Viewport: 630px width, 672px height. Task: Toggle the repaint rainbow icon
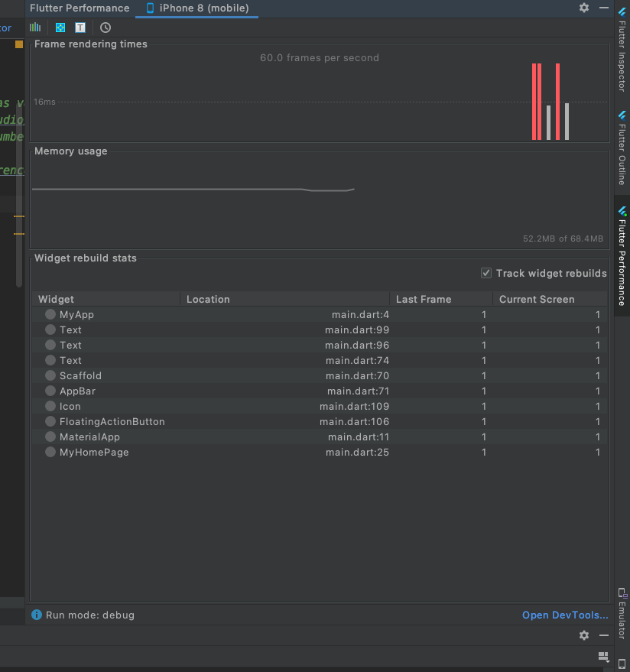pos(60,28)
